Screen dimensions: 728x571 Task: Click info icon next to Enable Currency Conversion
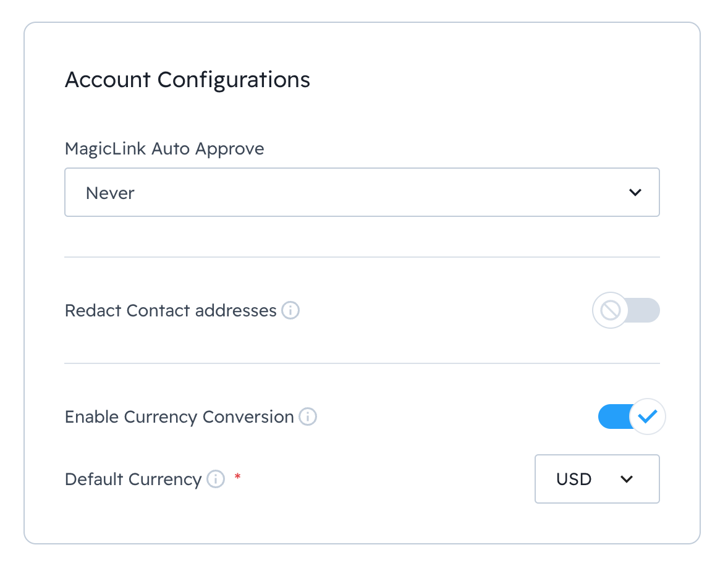tap(308, 417)
